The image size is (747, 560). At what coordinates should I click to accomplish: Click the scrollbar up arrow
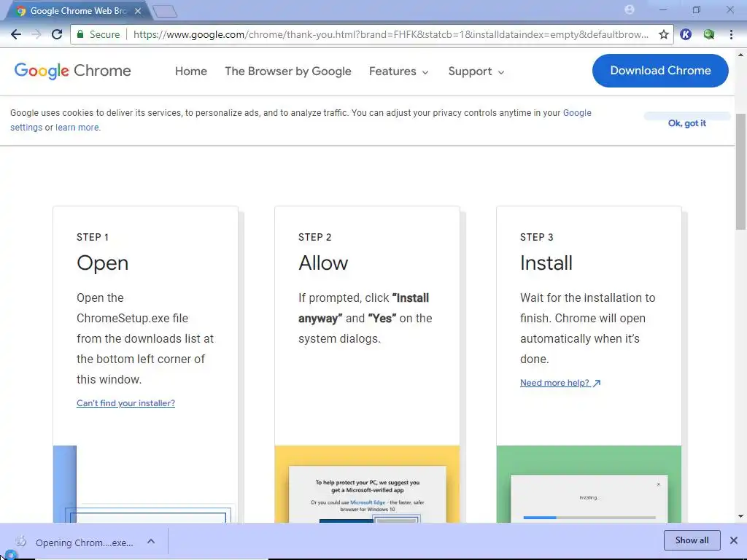pyautogui.click(x=741, y=55)
